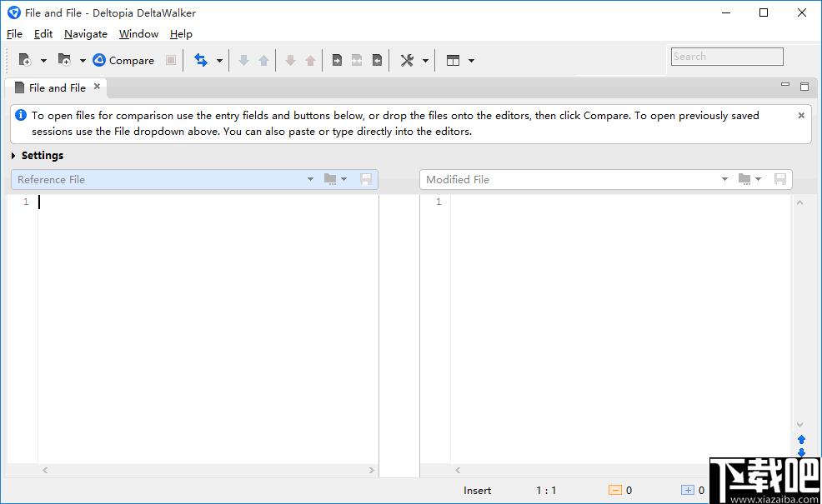The image size is (822, 504).
Task: Go to previous difference with blue up arrow
Action: [263, 60]
